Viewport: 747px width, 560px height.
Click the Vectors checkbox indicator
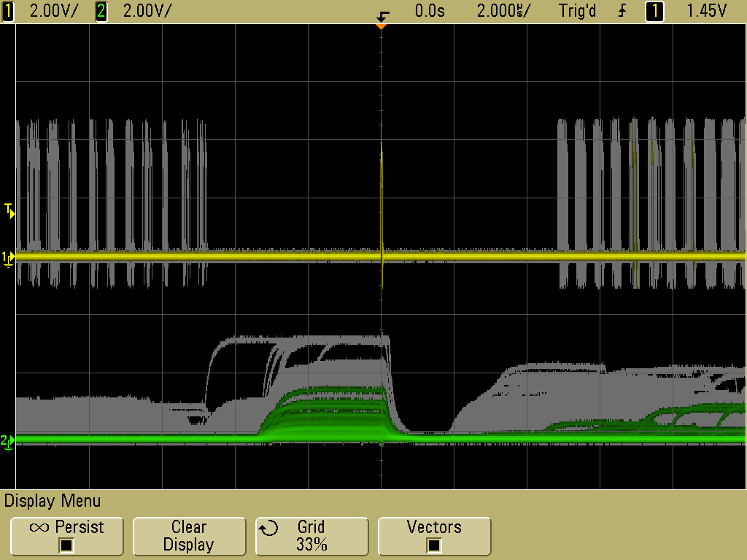(433, 545)
